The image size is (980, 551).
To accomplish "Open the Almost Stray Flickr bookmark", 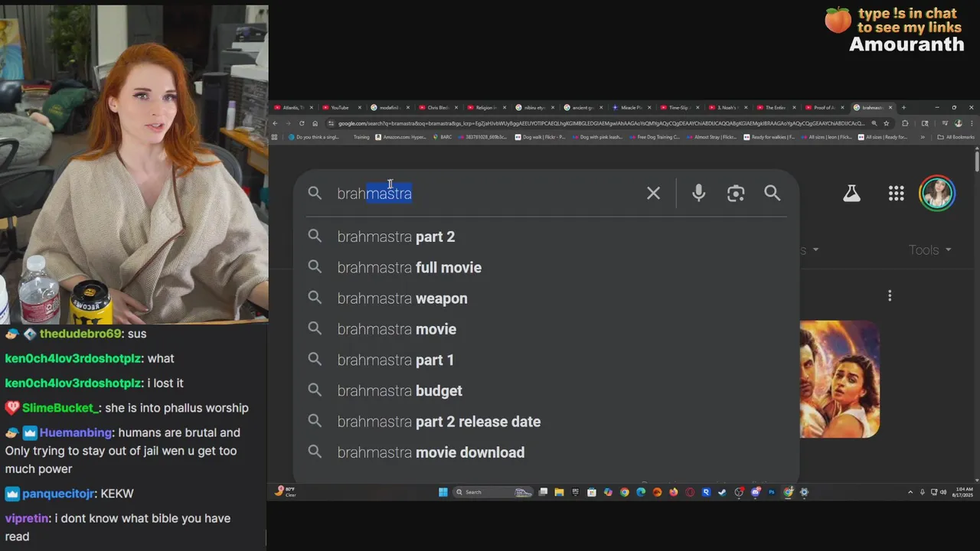I will [x=711, y=137].
